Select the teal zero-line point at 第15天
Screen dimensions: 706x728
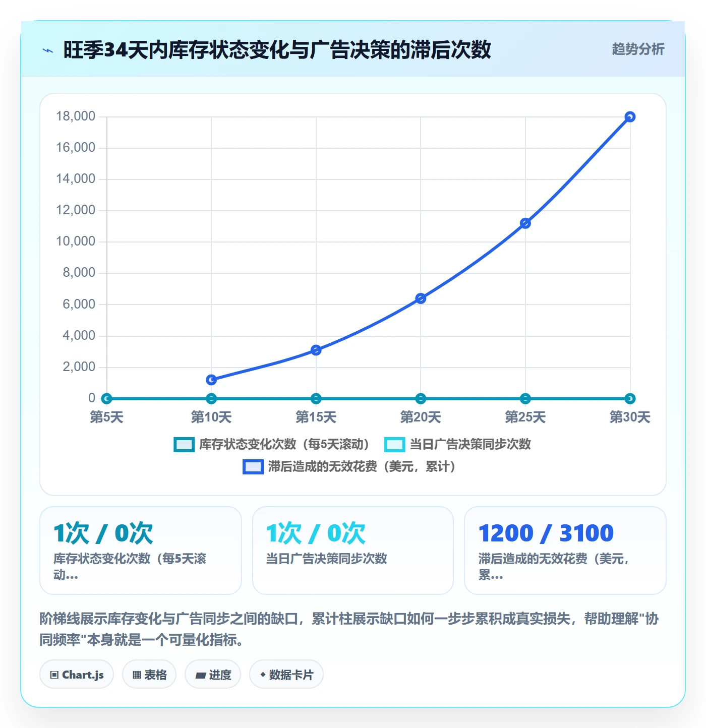[316, 399]
